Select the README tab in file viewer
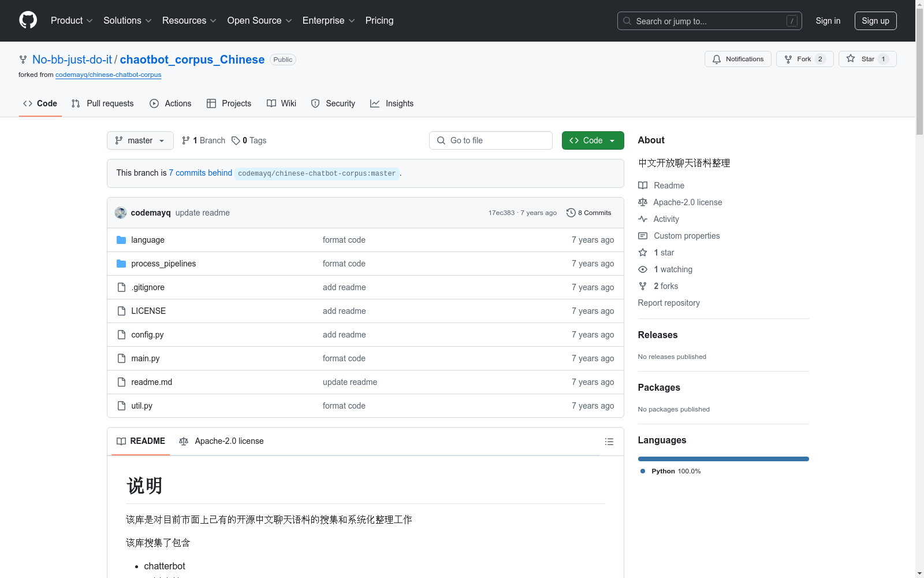The image size is (924, 578). coord(141,441)
